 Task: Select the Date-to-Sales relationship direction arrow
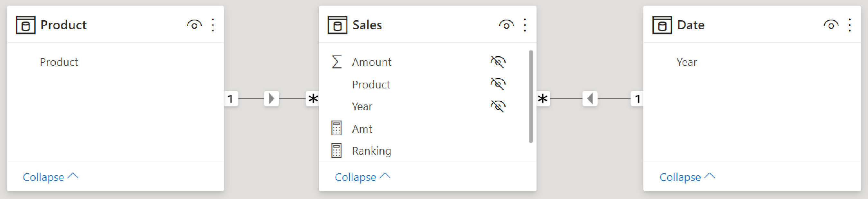pos(590,99)
